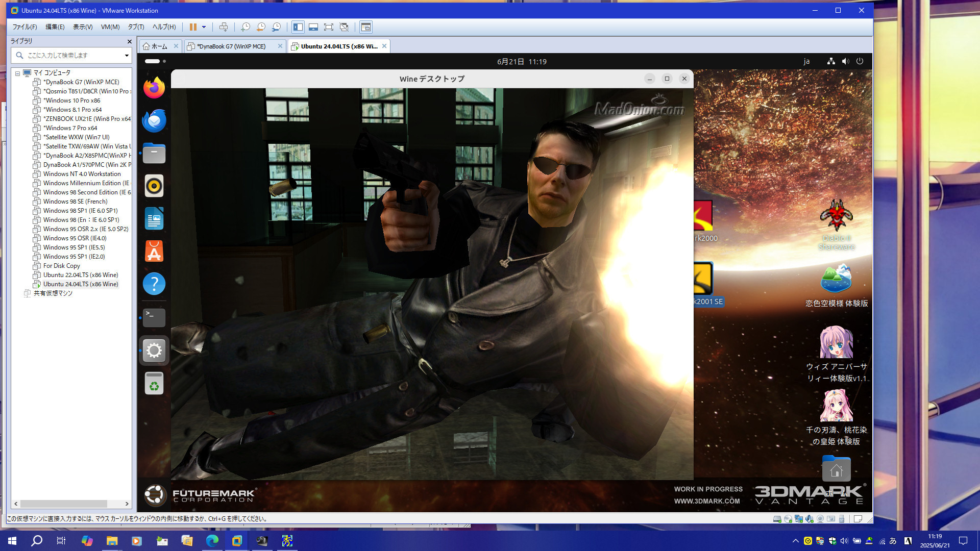Open ウィズ アニバーサリー体験版 desktop shortcut
This screenshot has height=551, width=980.
click(836, 355)
